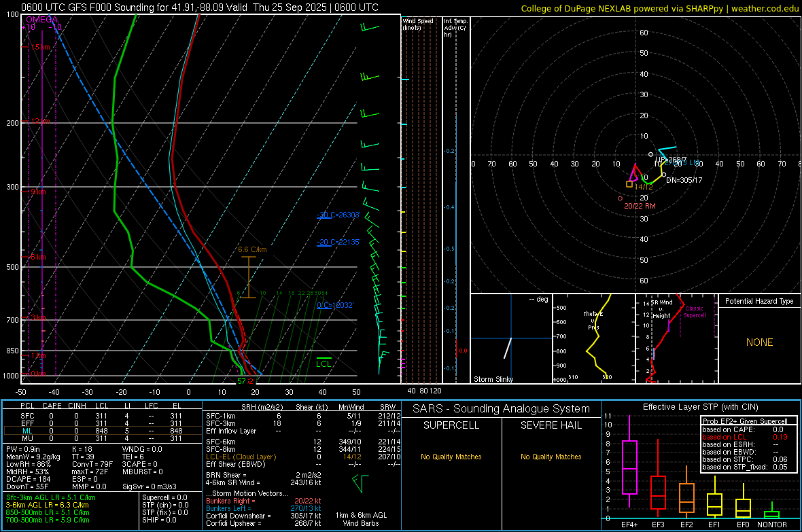Click the 'DCAPE = 184' value

click(28, 479)
